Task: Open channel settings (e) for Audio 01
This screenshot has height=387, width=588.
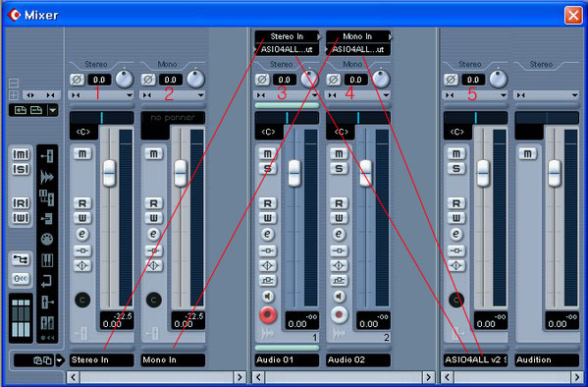Action: 267,234
